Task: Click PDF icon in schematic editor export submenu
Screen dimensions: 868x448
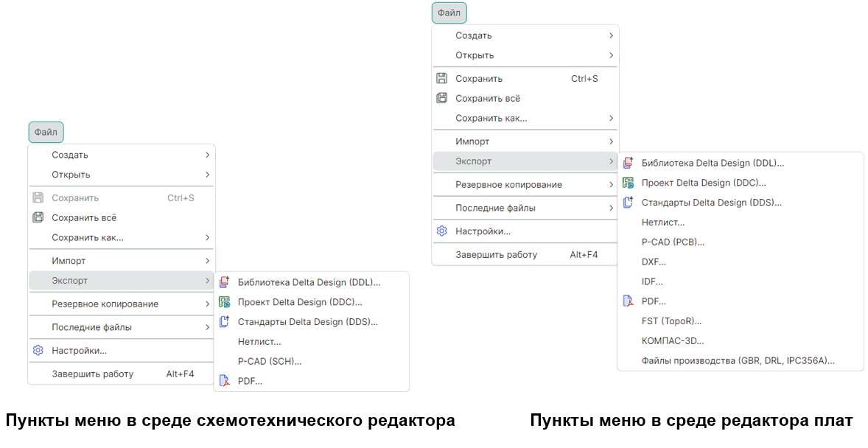Action: 224,380
